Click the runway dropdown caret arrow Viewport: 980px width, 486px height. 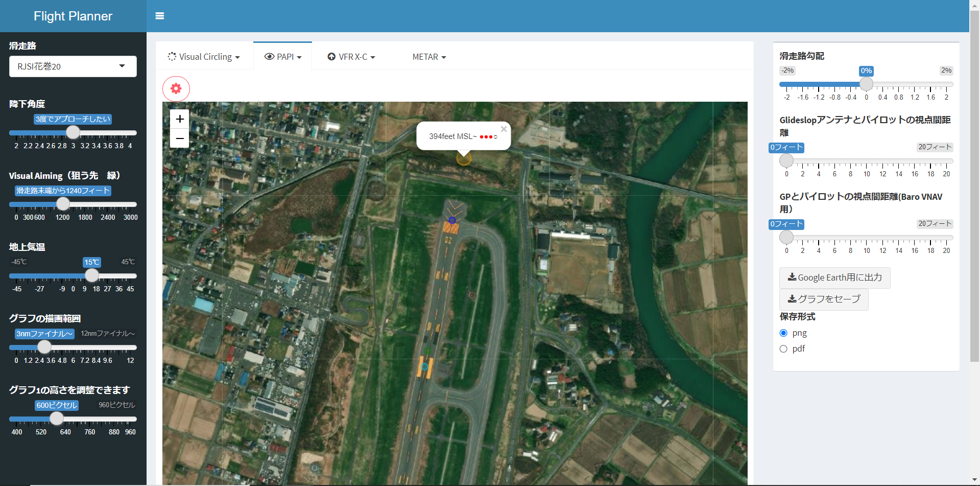point(122,66)
